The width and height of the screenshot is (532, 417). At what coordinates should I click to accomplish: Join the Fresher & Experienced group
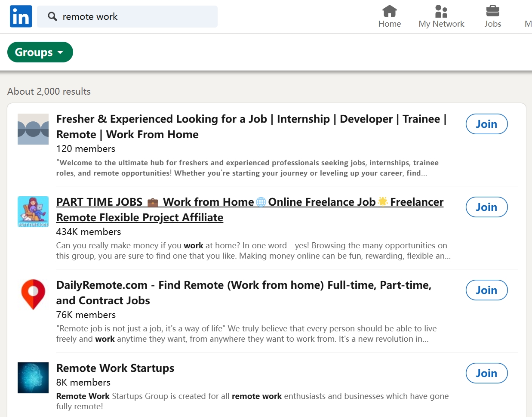[x=486, y=124]
